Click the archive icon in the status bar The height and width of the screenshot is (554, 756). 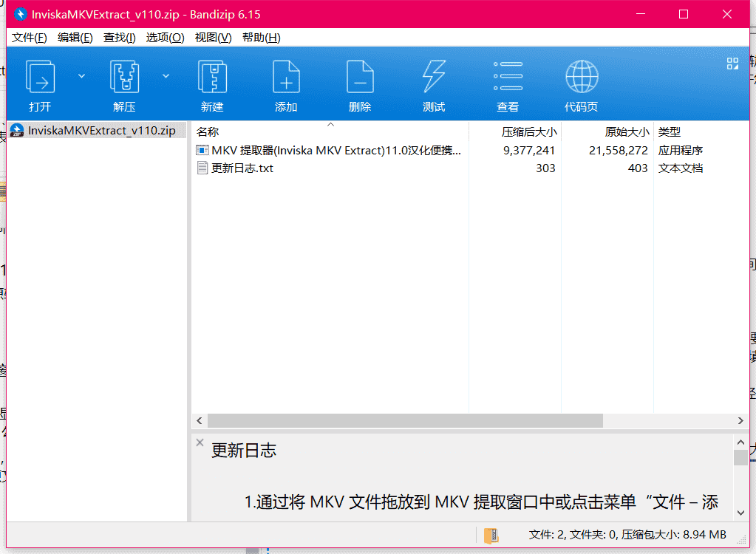[x=491, y=536]
